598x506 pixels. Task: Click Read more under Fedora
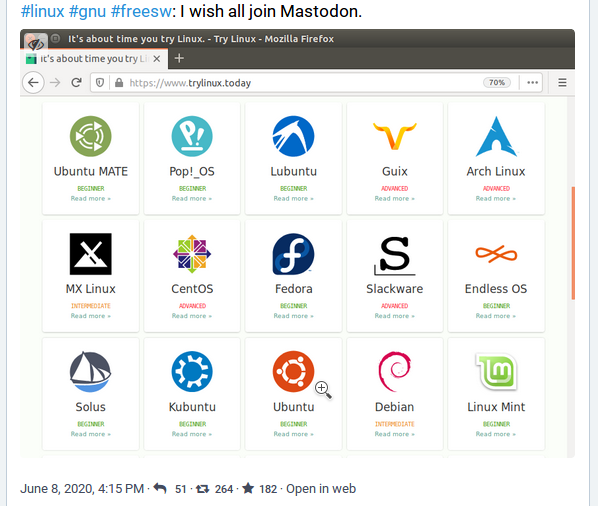point(293,316)
